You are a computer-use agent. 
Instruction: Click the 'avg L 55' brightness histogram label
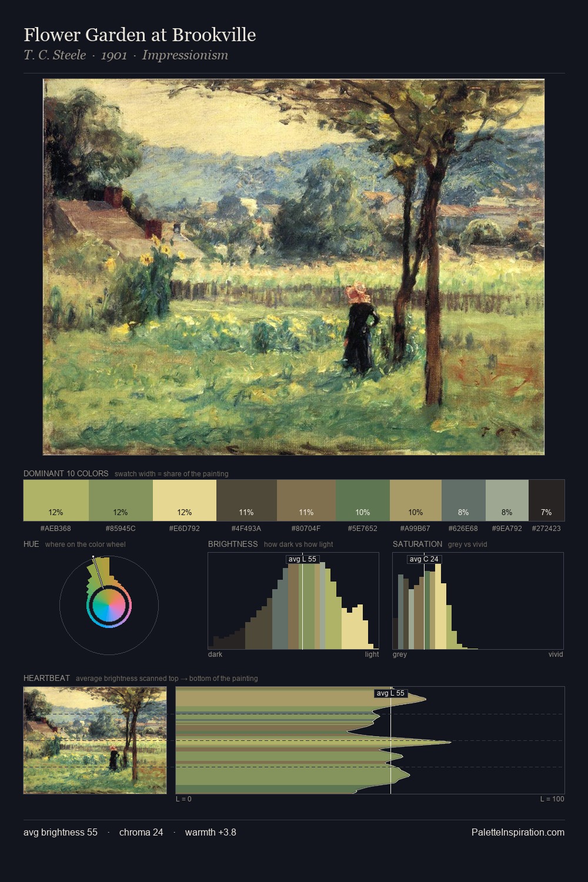(x=302, y=559)
